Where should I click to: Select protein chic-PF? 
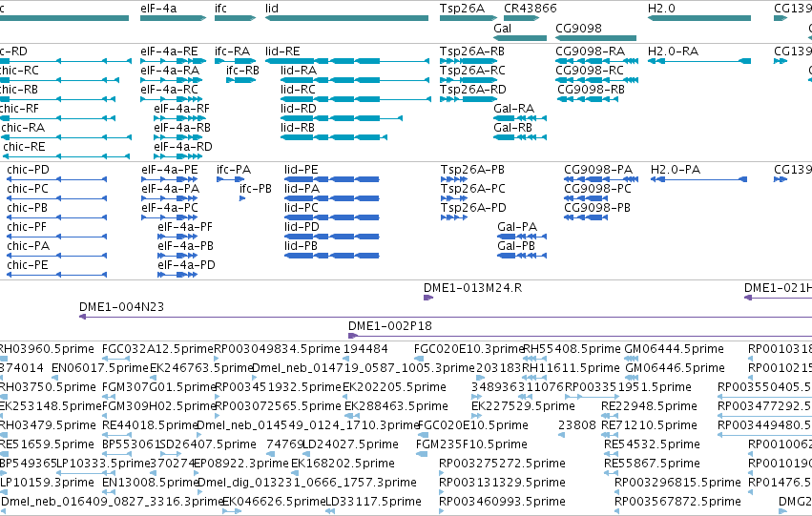coord(57,237)
